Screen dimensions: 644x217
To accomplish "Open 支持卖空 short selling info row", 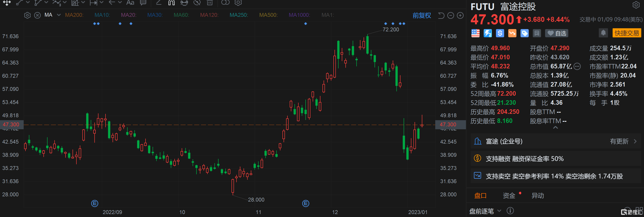I will click(x=555, y=176).
